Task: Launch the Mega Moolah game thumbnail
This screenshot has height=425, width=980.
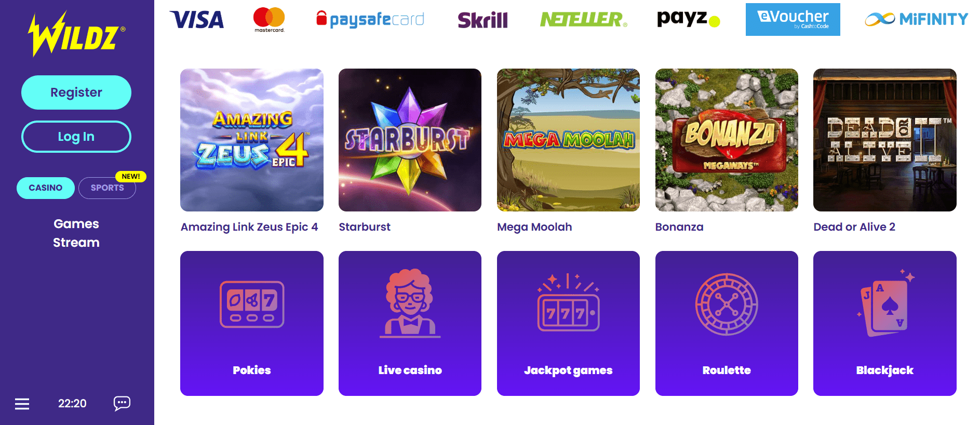Action: click(568, 140)
